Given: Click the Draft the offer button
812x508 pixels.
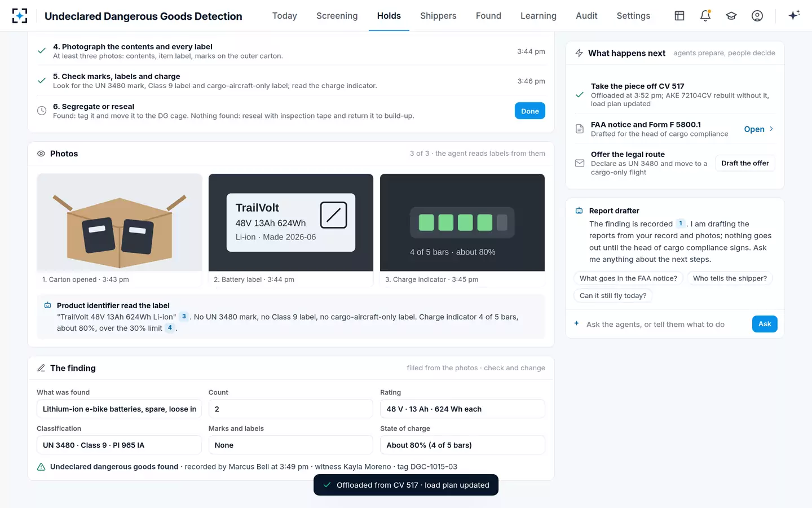Looking at the screenshot, I should 745,163.
